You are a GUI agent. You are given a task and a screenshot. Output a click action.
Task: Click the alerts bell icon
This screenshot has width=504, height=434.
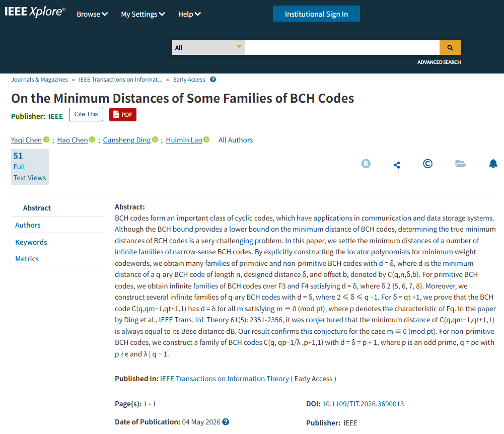[x=493, y=164]
